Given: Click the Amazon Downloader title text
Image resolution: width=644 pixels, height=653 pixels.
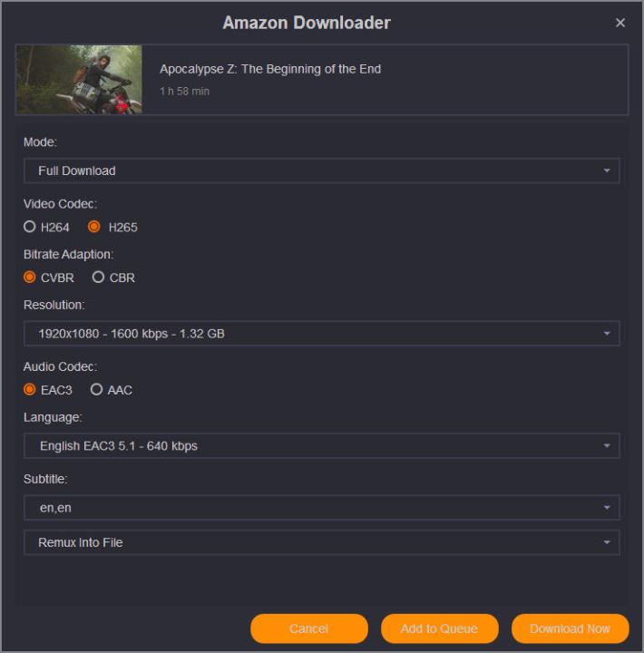Looking at the screenshot, I should click(x=307, y=23).
